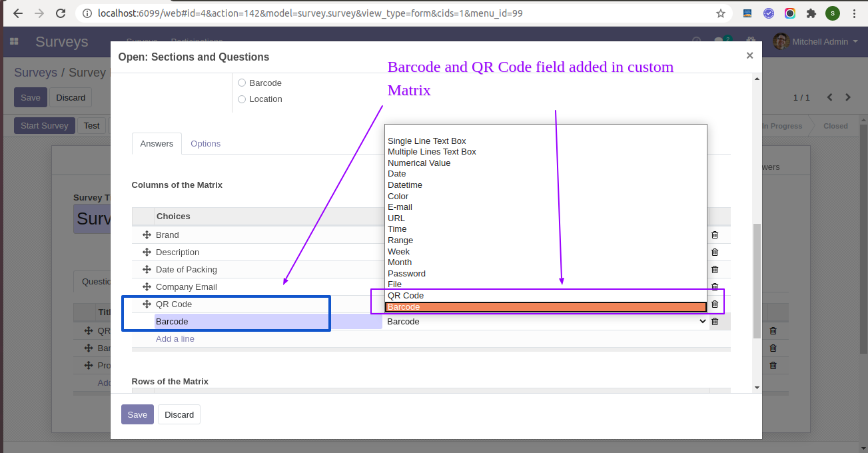868x453 pixels.
Task: Select the Barcode radio button
Action: pyautogui.click(x=242, y=83)
